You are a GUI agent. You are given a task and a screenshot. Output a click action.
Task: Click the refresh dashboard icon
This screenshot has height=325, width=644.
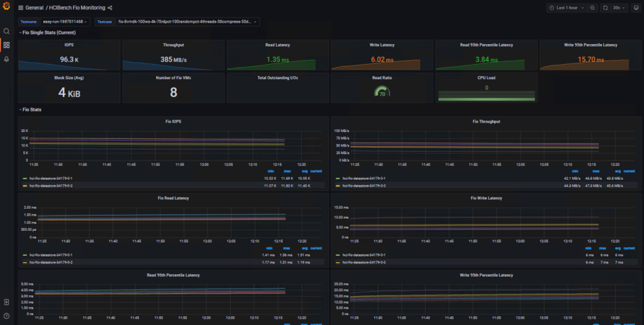pyautogui.click(x=606, y=8)
